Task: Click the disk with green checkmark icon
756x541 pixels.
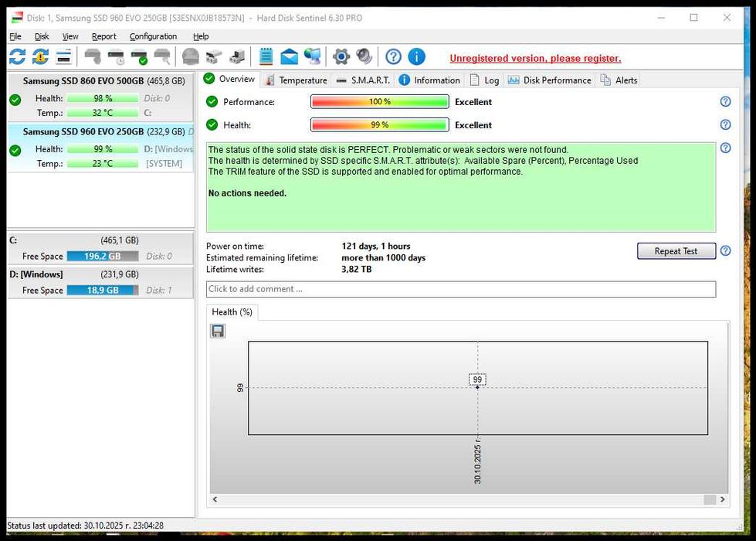Action: (139, 57)
